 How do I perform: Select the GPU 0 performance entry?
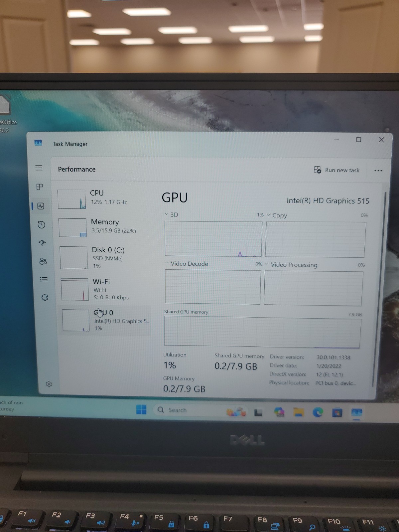pyautogui.click(x=106, y=320)
